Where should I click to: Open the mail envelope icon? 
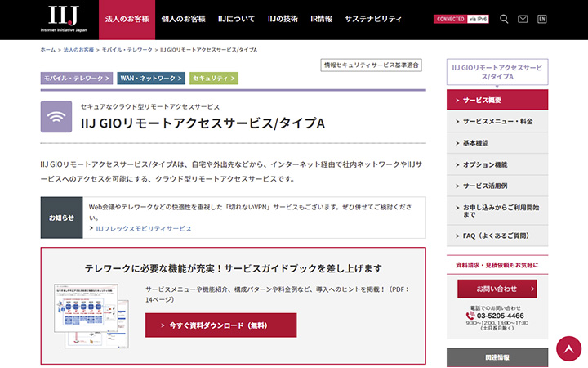click(523, 19)
